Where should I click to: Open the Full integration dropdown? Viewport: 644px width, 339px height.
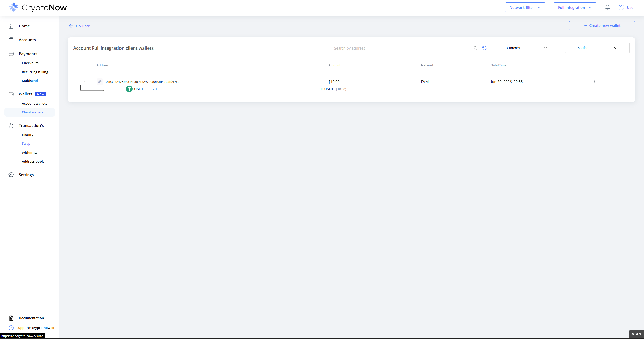(x=575, y=7)
